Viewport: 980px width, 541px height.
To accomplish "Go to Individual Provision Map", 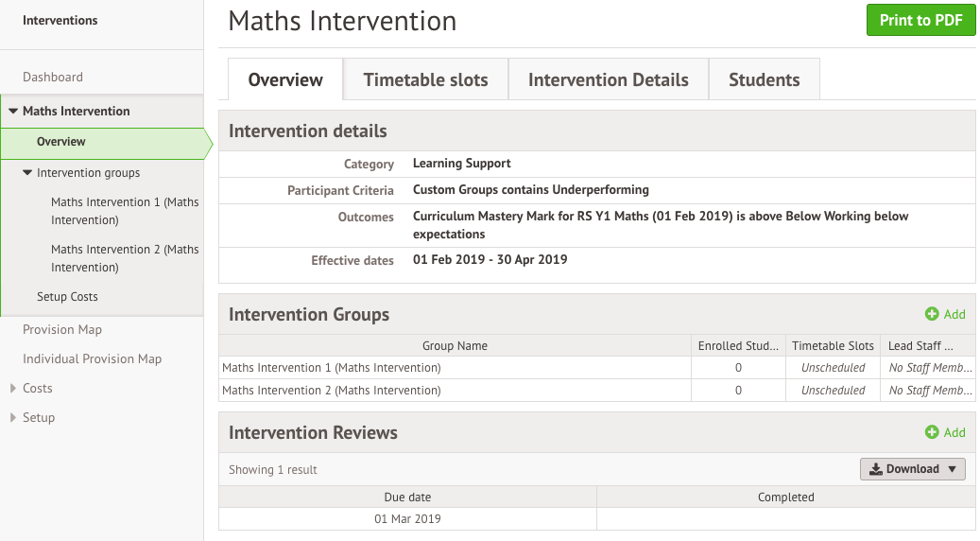I will tap(92, 359).
